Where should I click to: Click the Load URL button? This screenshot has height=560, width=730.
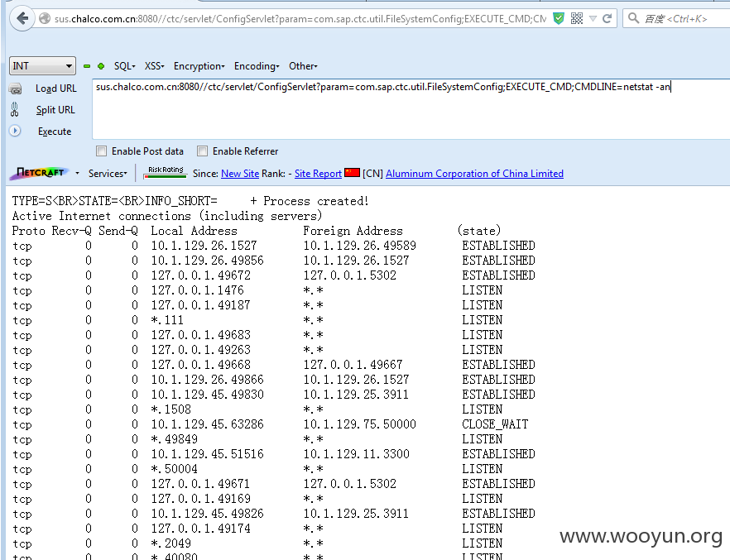[x=56, y=89]
